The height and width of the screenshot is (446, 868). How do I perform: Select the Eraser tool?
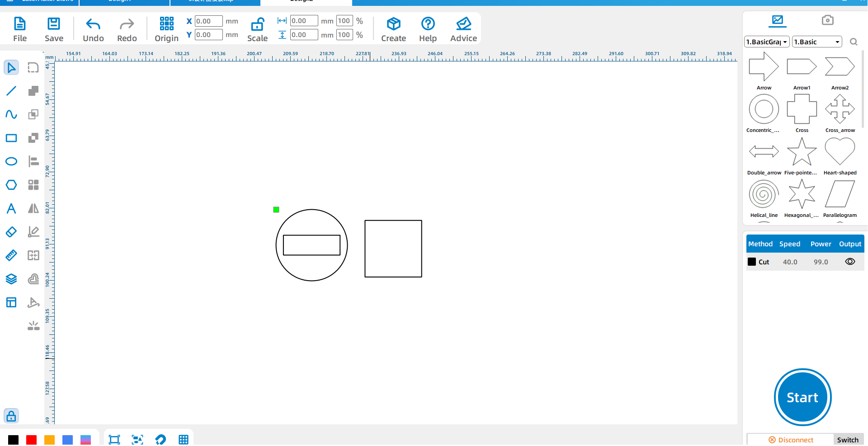point(11,232)
